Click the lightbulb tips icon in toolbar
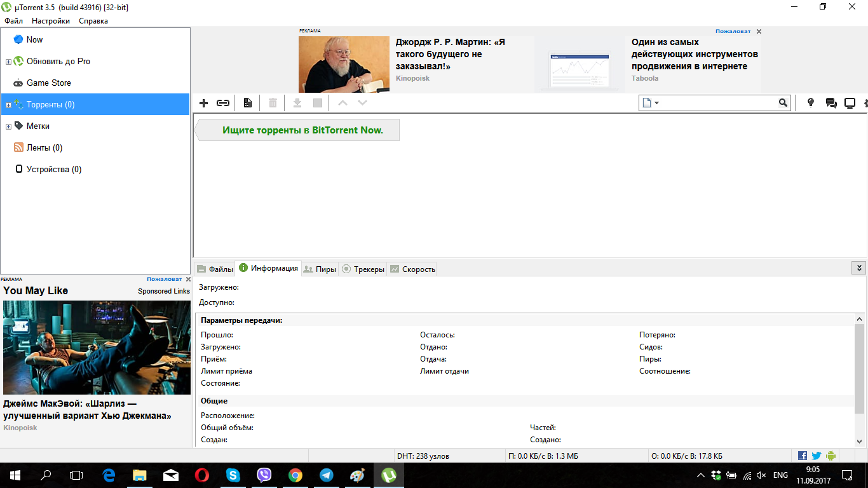Image resolution: width=868 pixels, height=488 pixels. [x=810, y=103]
